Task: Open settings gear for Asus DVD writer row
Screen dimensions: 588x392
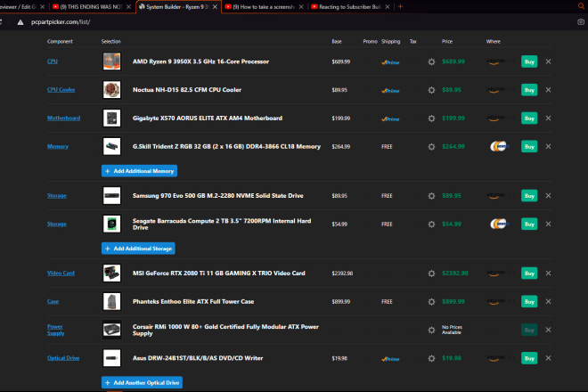Action: [431, 358]
